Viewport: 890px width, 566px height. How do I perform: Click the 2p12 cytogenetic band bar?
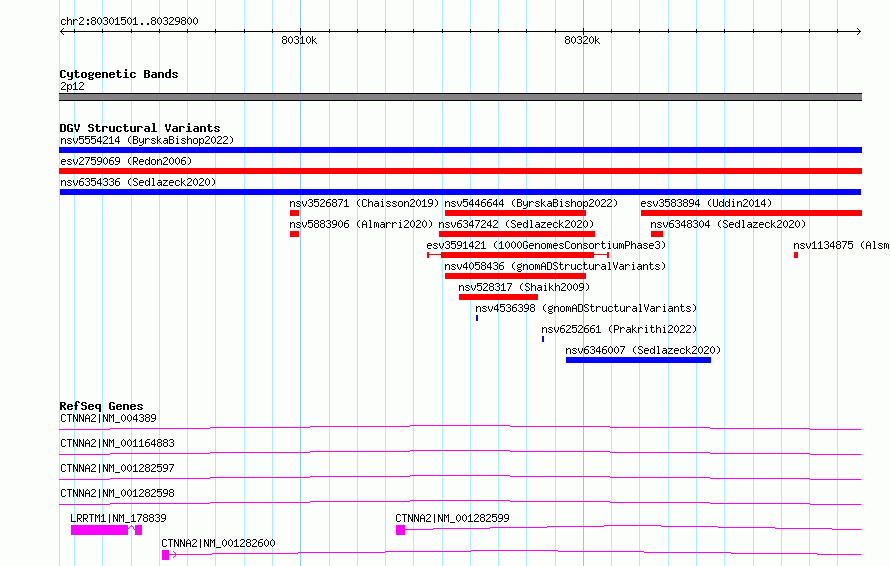pyautogui.click(x=460, y=97)
